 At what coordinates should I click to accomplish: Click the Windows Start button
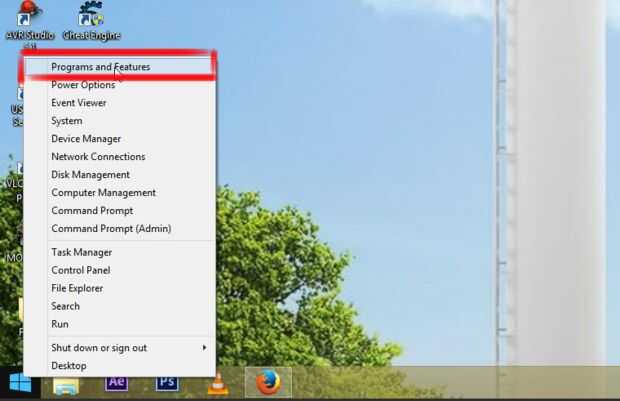pos(20,383)
